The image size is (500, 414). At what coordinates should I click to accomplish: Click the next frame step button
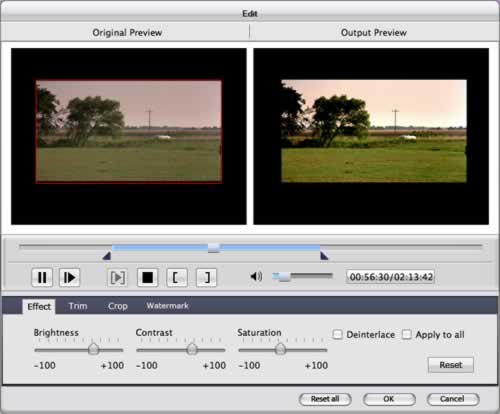(x=69, y=277)
